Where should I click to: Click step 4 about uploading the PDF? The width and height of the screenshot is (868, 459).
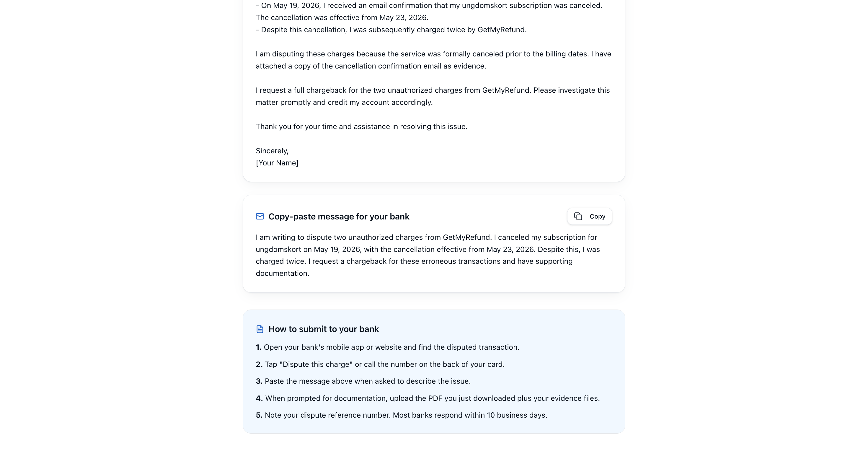428,398
